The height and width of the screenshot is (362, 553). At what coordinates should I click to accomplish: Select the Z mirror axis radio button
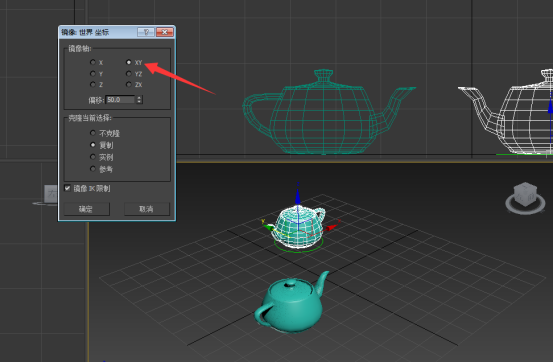point(93,84)
